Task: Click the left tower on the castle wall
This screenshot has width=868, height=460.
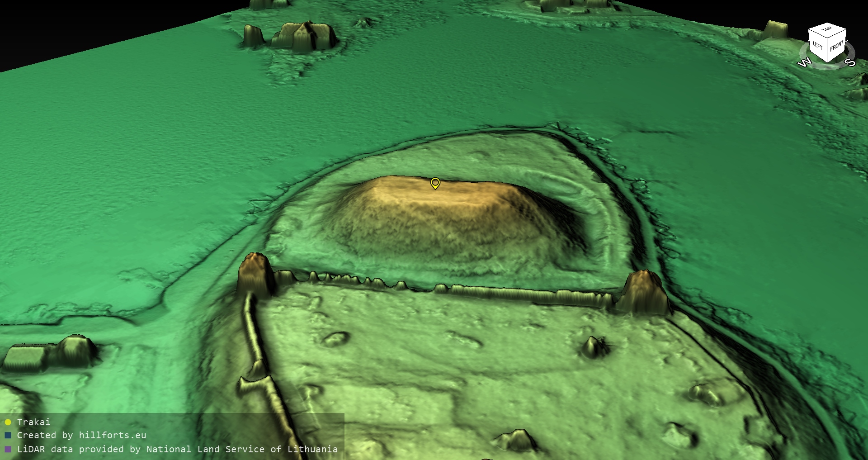Action: coord(255,274)
